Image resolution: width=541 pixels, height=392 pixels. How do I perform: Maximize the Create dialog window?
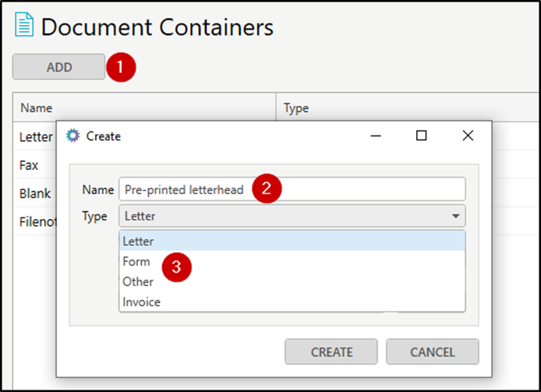coord(421,136)
